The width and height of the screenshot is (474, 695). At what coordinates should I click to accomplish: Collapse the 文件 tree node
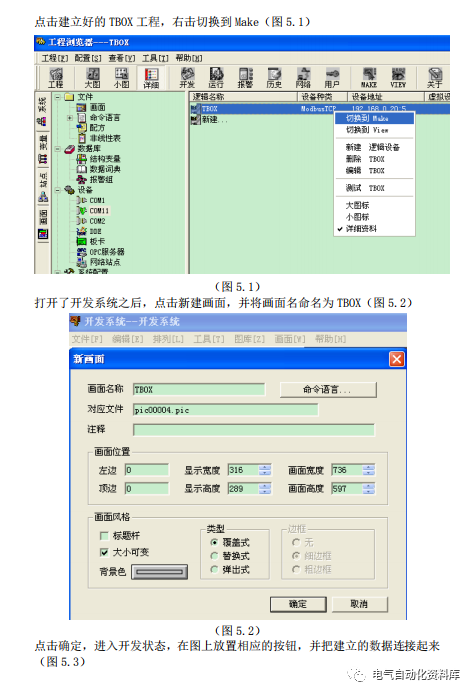pyautogui.click(x=58, y=97)
